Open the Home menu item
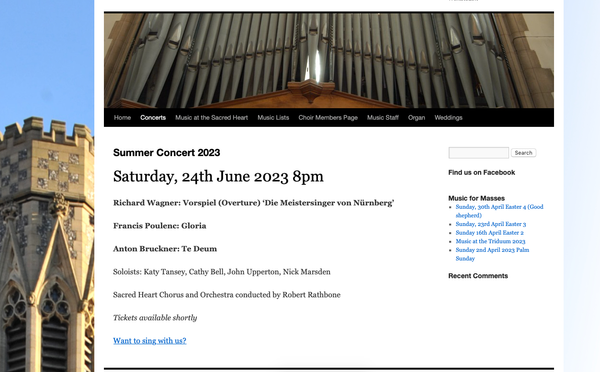Screen dimensions: 600x372 click(122, 117)
